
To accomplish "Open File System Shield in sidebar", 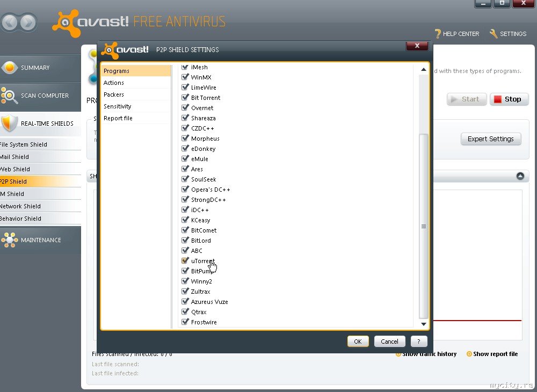I will pyautogui.click(x=40, y=144).
